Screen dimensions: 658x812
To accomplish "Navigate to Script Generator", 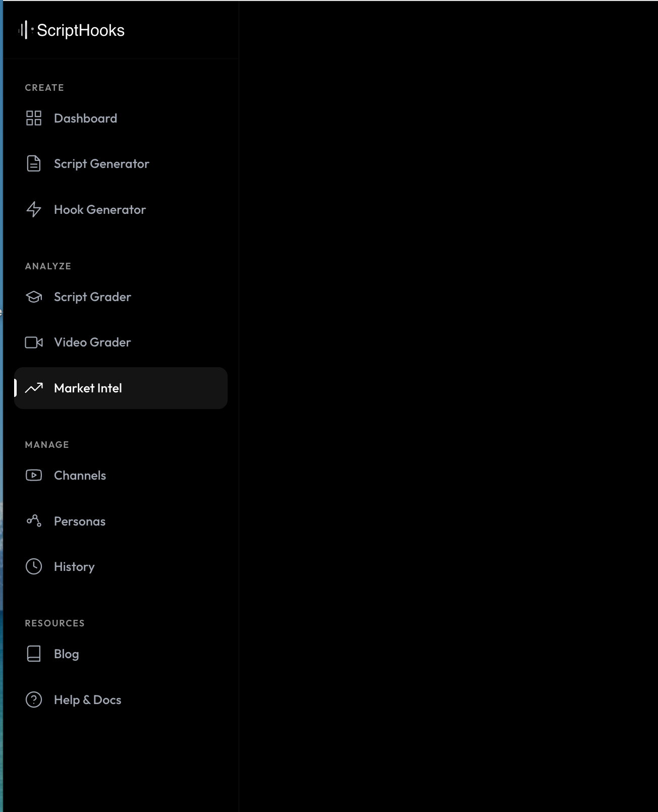I will coord(101,163).
